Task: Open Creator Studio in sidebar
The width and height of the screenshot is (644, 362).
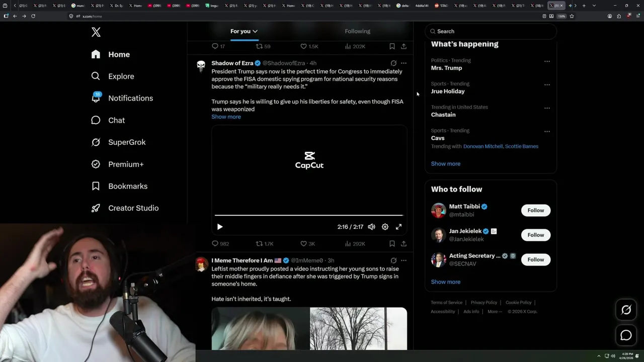Action: pyautogui.click(x=125, y=208)
